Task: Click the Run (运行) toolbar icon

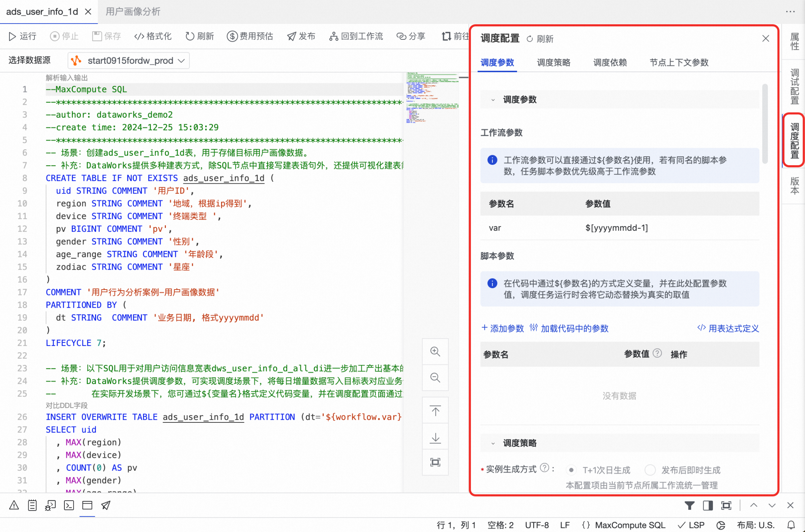Action: [x=12, y=36]
